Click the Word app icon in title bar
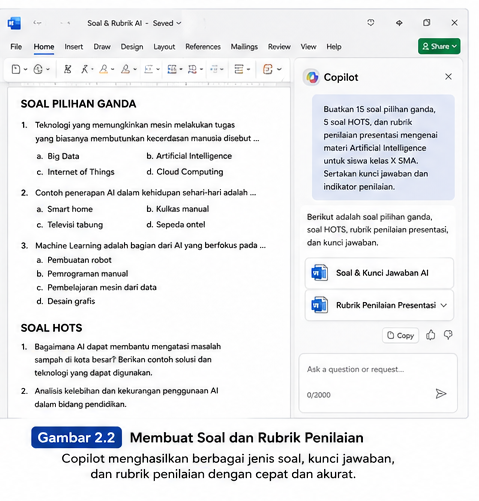This screenshot has width=479, height=501. point(14,23)
